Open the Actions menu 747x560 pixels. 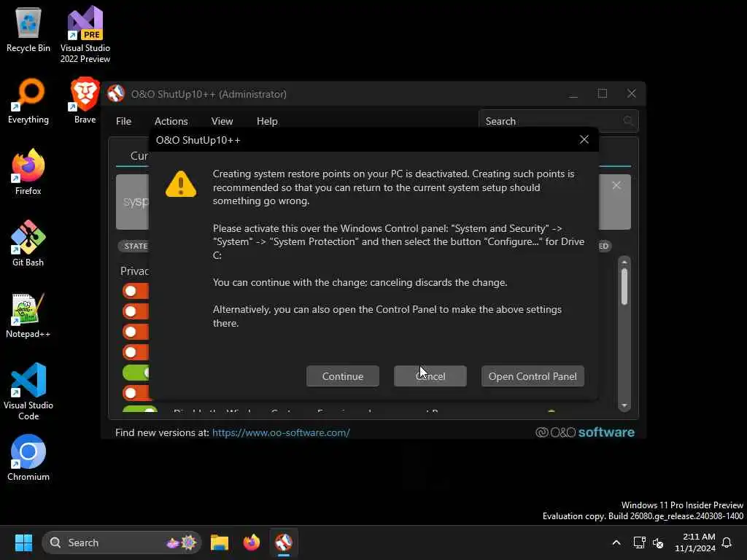pos(171,122)
